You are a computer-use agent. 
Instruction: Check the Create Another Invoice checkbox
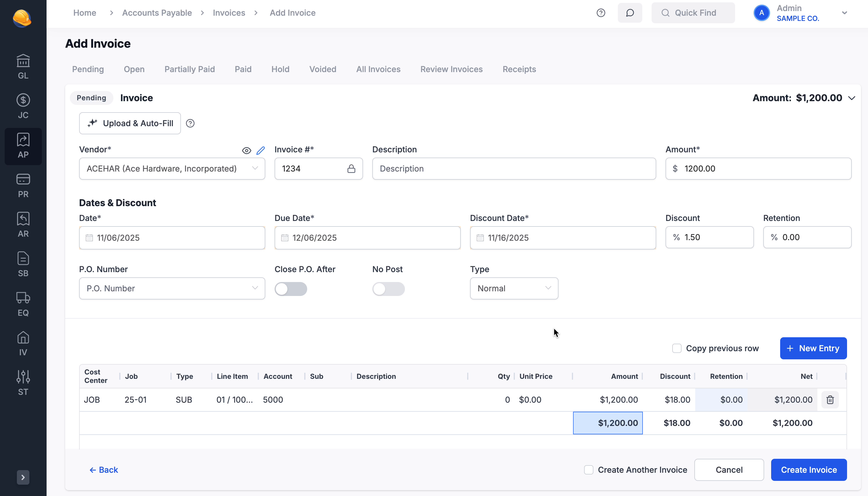(x=589, y=470)
